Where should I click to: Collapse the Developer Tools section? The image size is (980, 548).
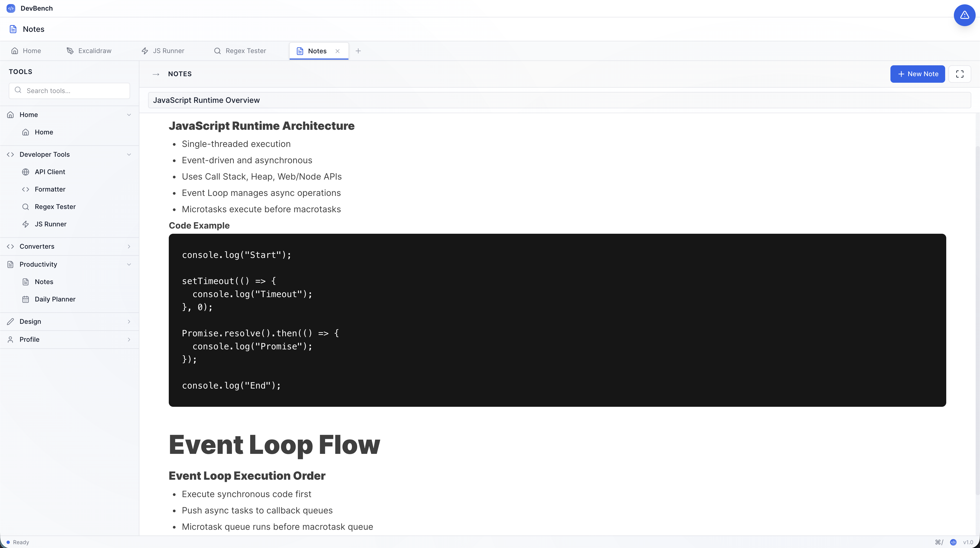point(129,154)
